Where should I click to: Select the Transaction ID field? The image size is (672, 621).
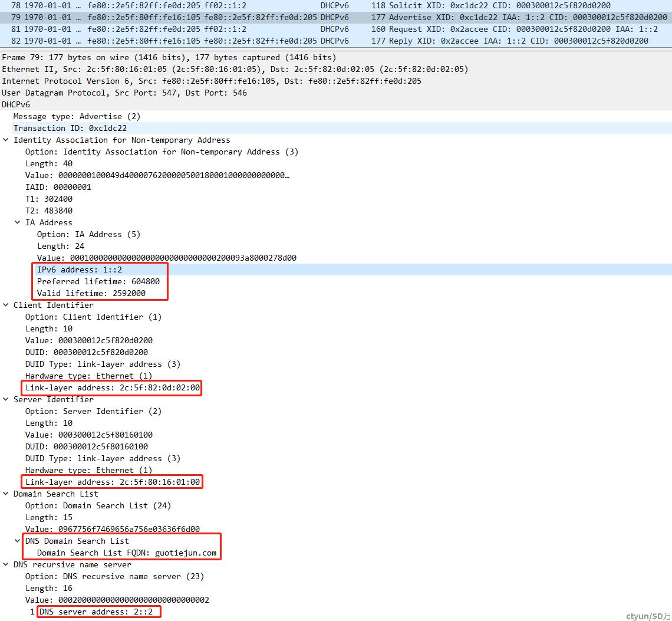tap(336, 128)
